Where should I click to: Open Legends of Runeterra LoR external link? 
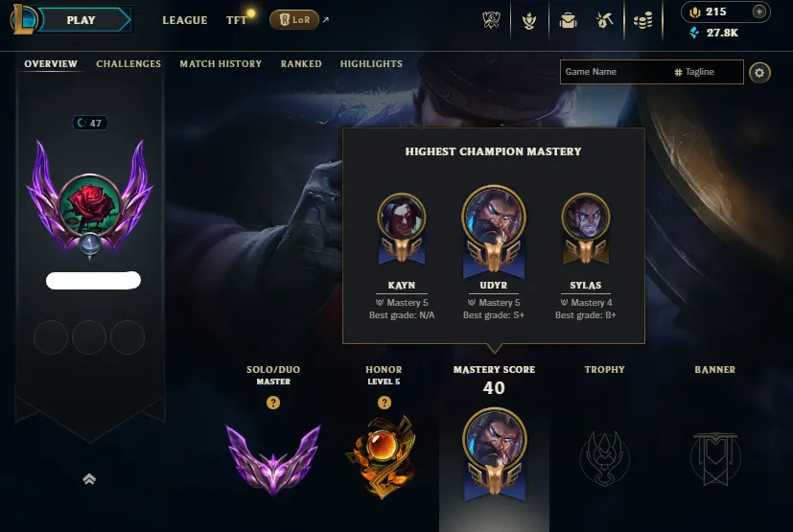(294, 20)
